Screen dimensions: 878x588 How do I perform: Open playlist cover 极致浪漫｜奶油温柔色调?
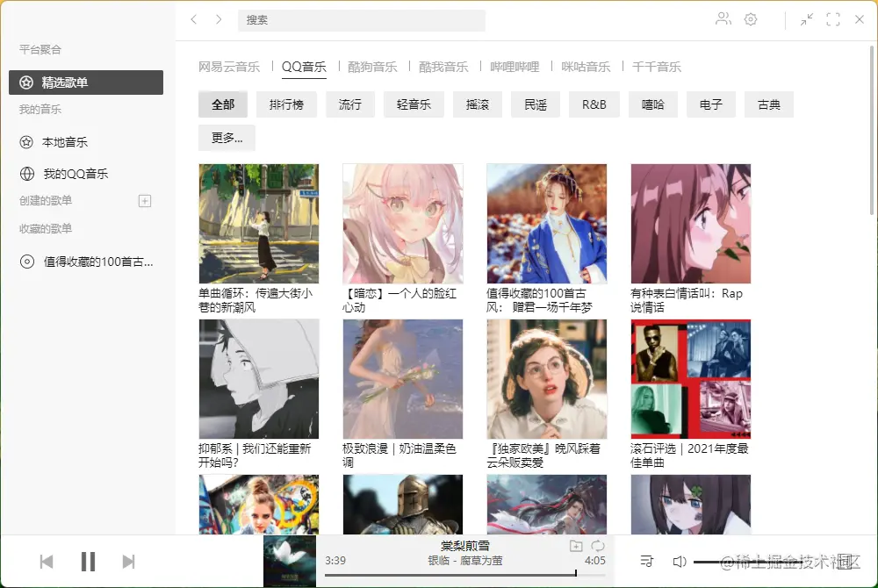tap(403, 379)
